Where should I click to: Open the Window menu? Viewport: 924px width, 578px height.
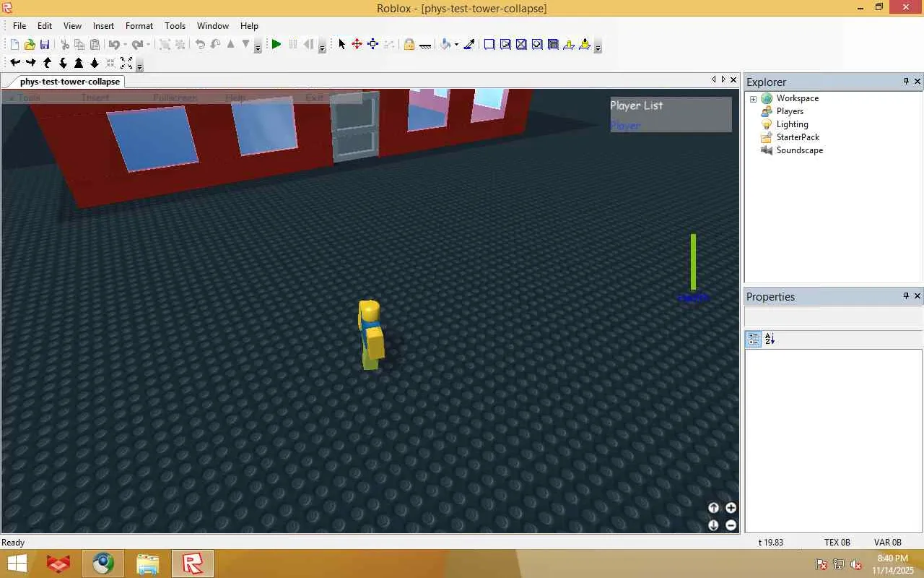(213, 25)
